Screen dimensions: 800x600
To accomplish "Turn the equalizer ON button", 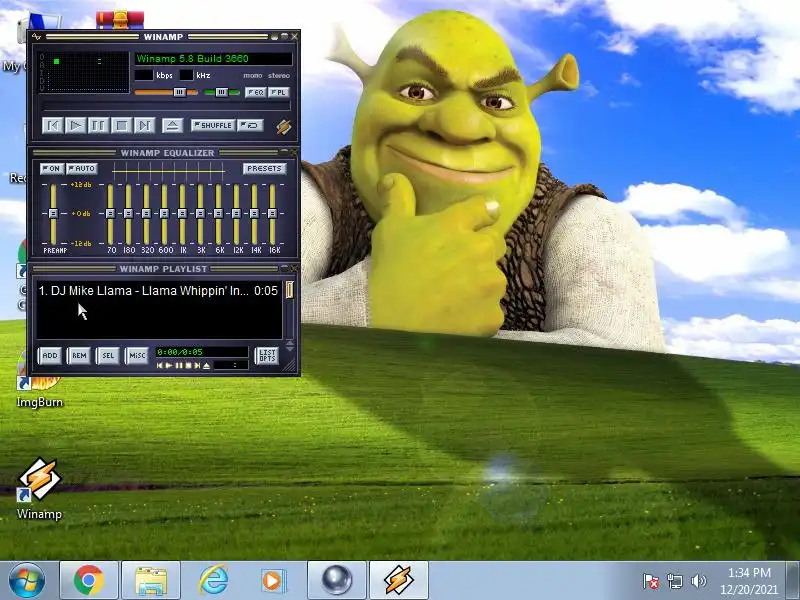I will coord(52,168).
